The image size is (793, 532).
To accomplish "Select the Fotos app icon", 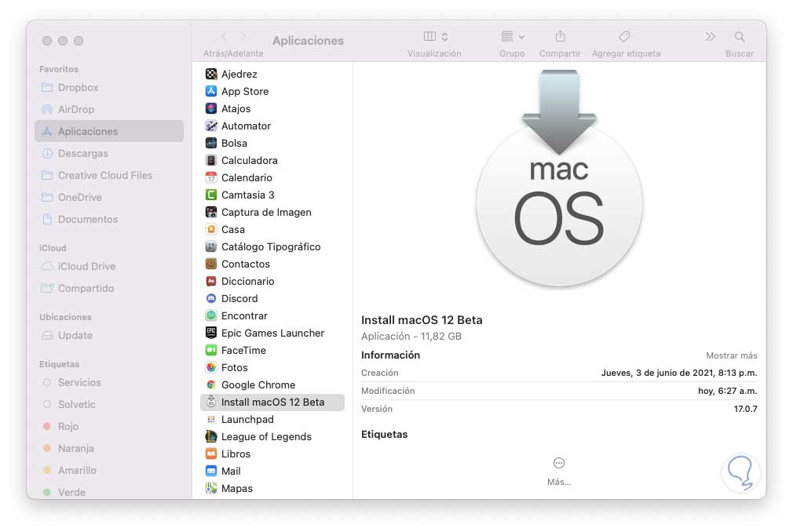I will click(x=211, y=367).
